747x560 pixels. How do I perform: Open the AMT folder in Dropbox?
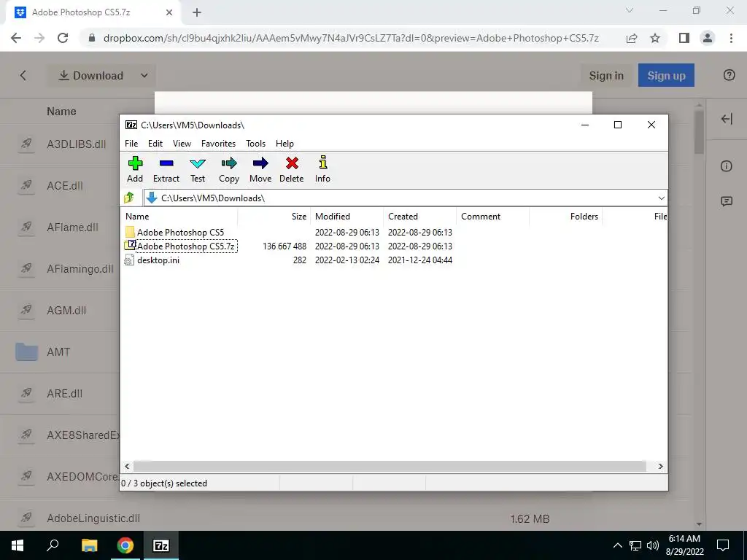tap(58, 352)
